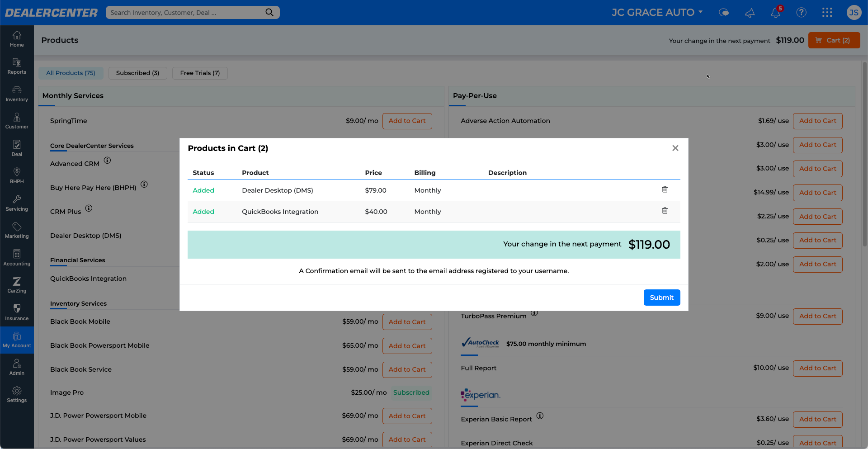Add Experian Basic Report to cart
The image size is (868, 449).
click(x=817, y=420)
